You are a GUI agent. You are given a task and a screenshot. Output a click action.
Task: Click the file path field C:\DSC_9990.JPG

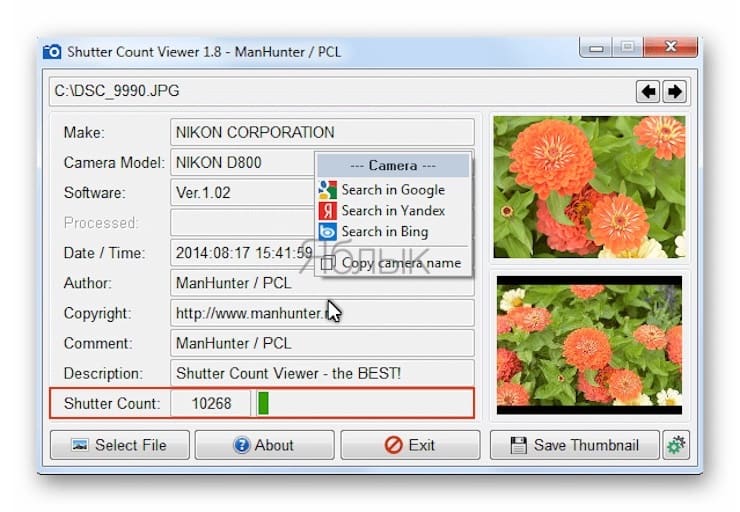click(342, 91)
